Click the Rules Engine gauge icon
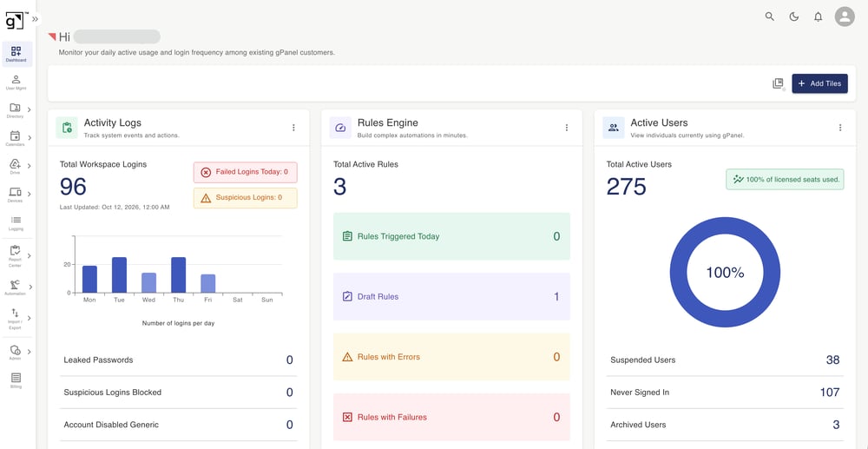This screenshot has width=868, height=449. [x=340, y=128]
